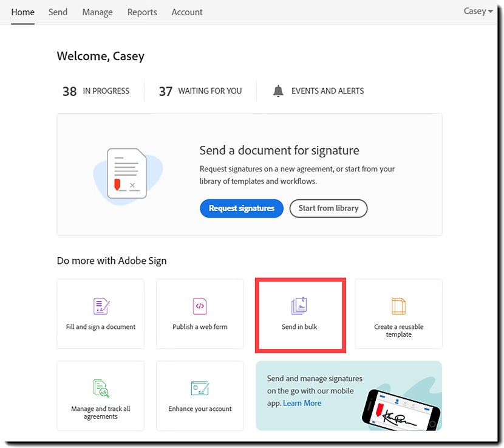Click the Request signatures button

coord(241,208)
